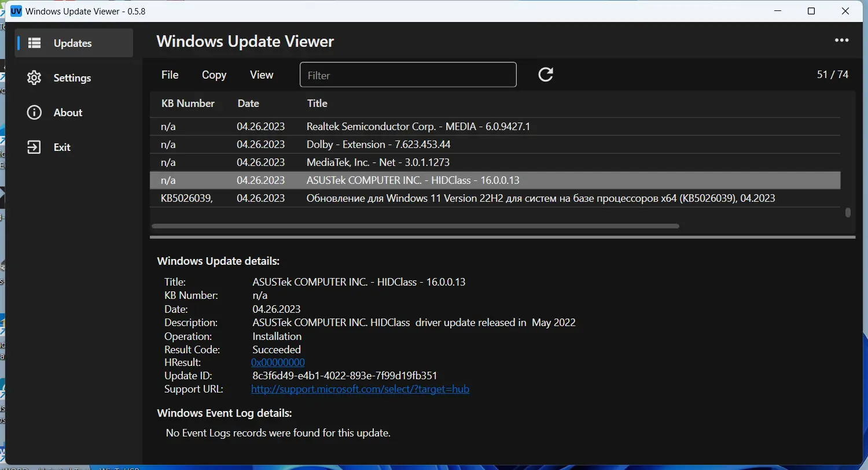Open the HResult 0x00000000 link
Screen dimensions: 868x470
pos(278,362)
